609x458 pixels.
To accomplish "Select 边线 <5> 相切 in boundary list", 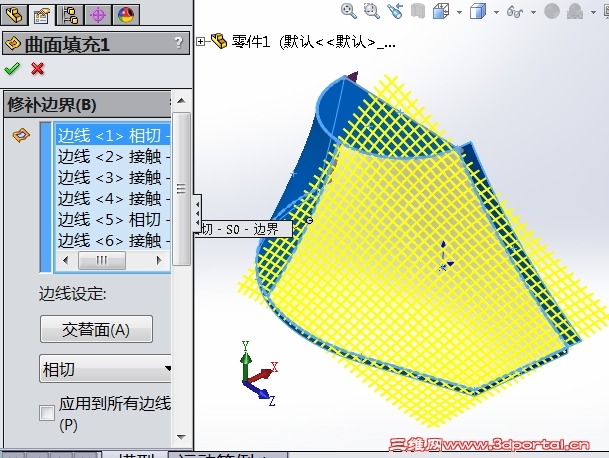I will coord(113,219).
